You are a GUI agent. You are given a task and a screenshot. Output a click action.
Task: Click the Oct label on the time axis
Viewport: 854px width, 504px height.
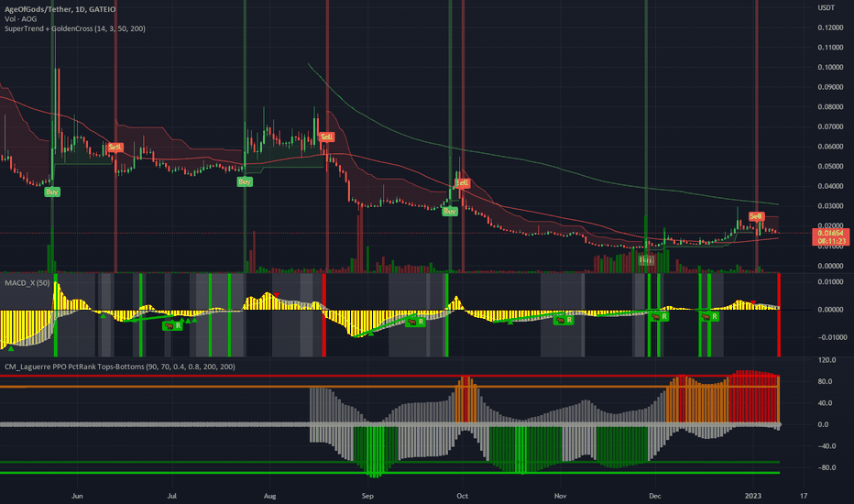[x=463, y=496]
